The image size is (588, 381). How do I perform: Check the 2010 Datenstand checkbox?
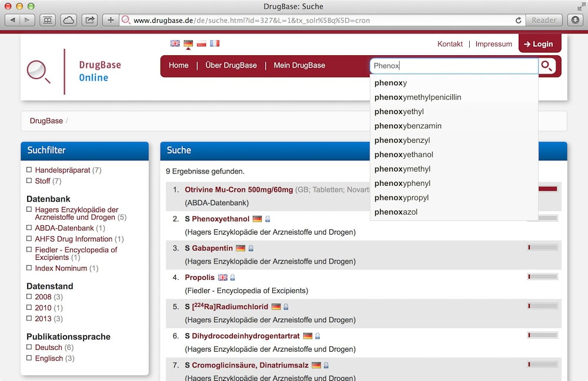click(x=29, y=308)
